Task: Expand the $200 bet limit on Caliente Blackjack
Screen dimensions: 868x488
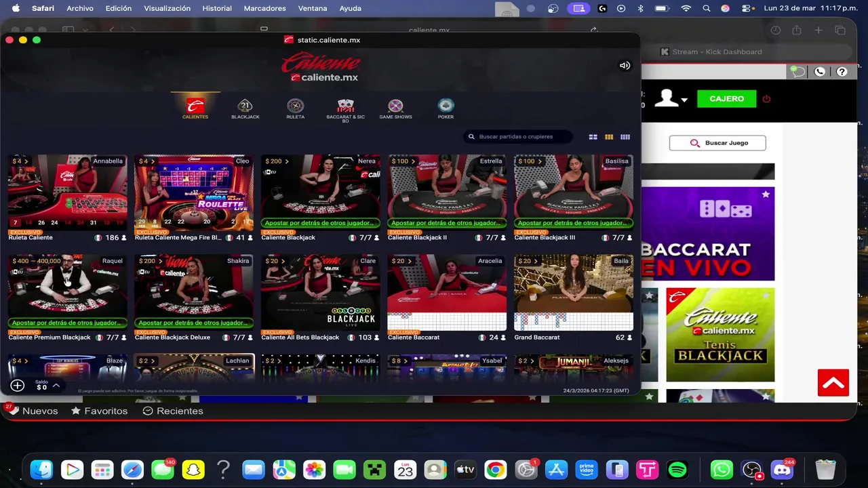Action: pos(277,161)
